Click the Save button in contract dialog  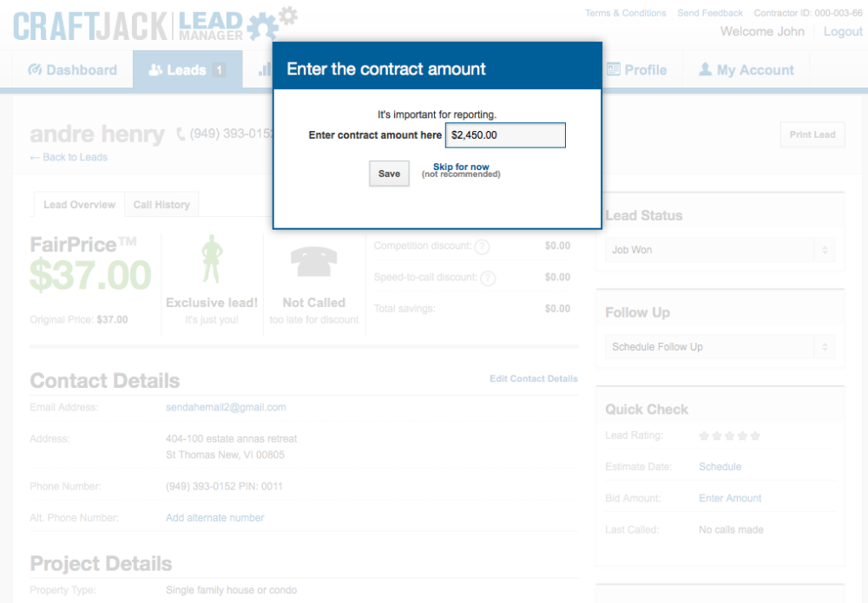click(389, 174)
